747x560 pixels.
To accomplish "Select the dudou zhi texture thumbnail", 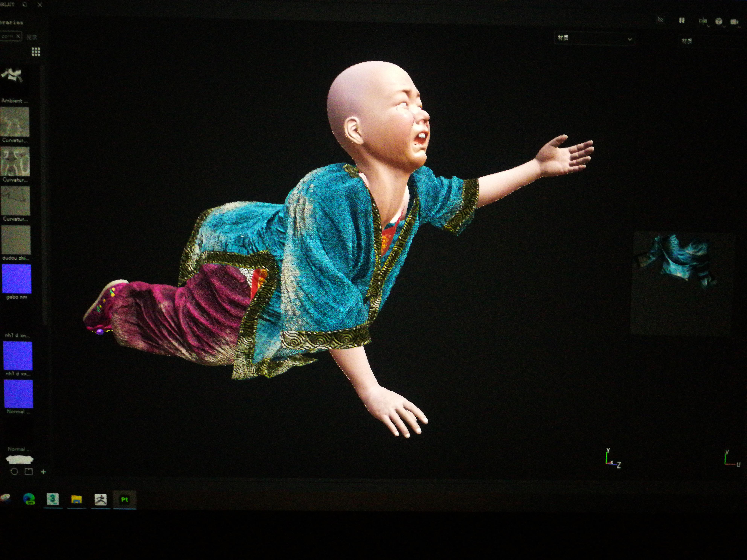I will [x=16, y=240].
